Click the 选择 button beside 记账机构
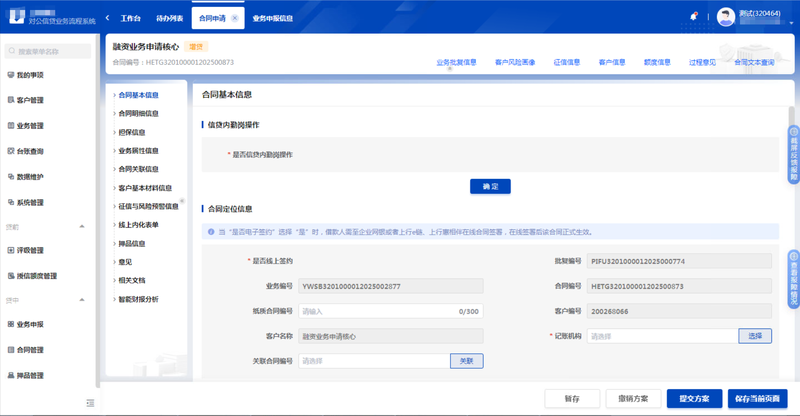800x416 pixels. coord(755,336)
